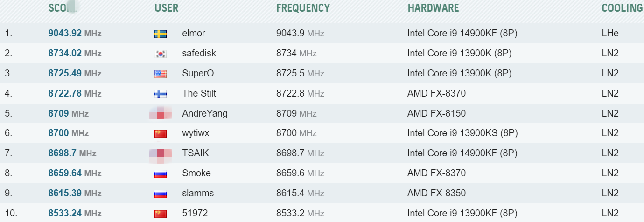
Task: Click China flag beside 51972
Action: point(161,214)
